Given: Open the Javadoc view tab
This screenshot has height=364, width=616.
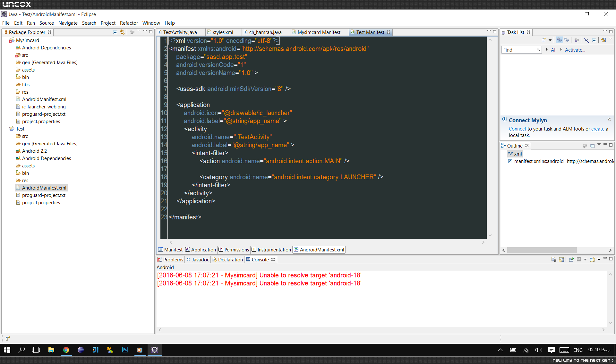Looking at the screenshot, I should pos(198,259).
